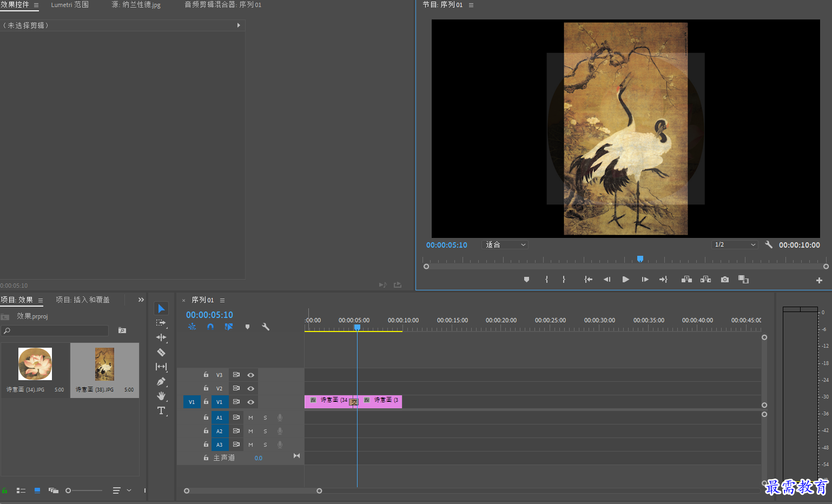Add marker in timeline panel
This screenshot has height=504, width=832.
[x=247, y=327]
